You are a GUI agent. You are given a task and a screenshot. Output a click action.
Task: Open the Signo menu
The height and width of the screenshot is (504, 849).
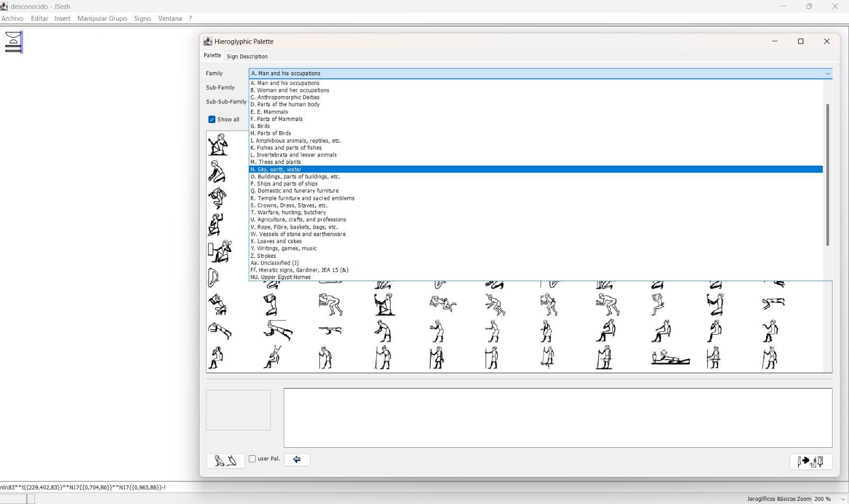(142, 19)
